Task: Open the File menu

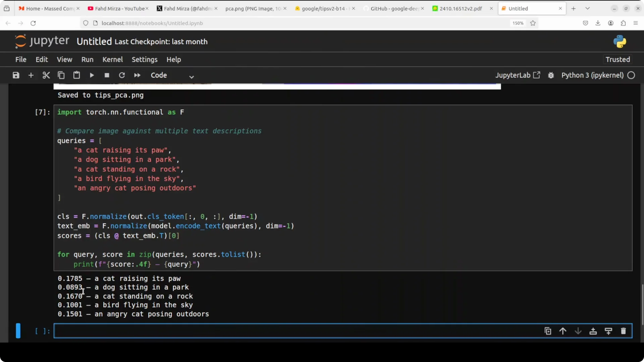Action: point(21,59)
